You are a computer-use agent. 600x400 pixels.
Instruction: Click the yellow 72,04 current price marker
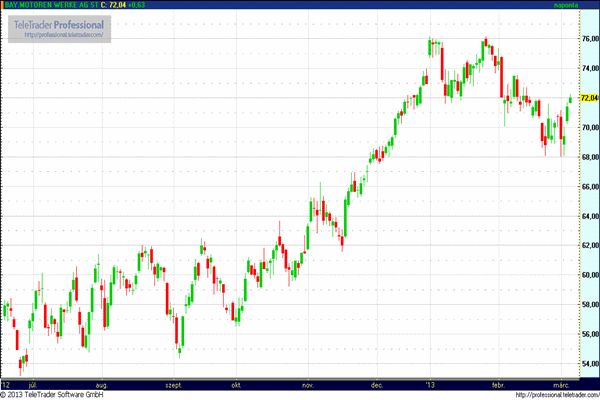(x=588, y=98)
